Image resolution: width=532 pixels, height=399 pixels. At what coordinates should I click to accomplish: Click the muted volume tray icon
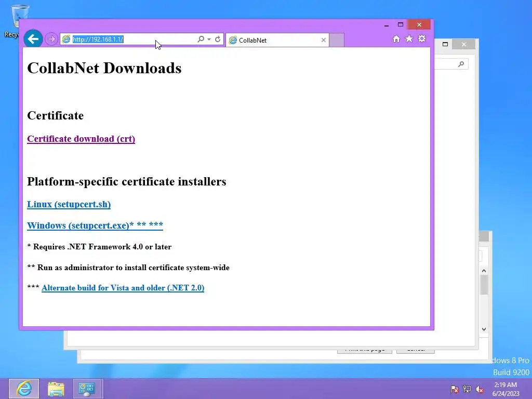point(480,389)
